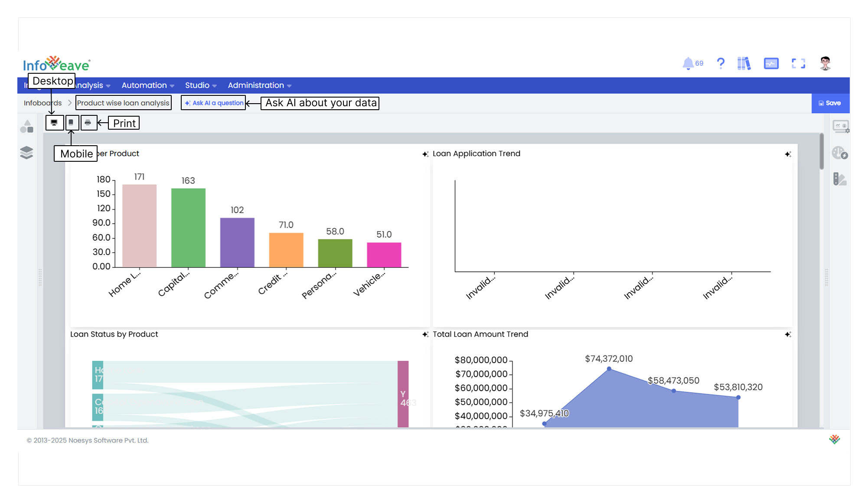868x503 pixels.
Task: Click the Save button
Action: [830, 103]
